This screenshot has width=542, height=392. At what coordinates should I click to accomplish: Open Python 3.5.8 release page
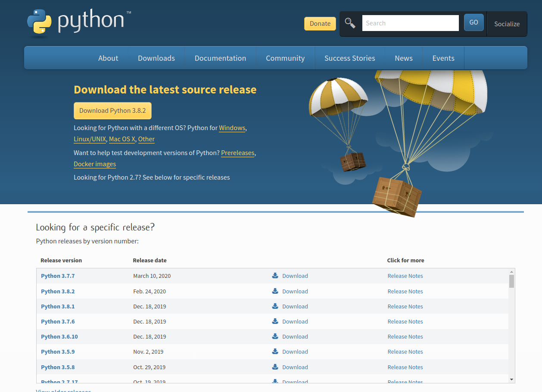58,367
